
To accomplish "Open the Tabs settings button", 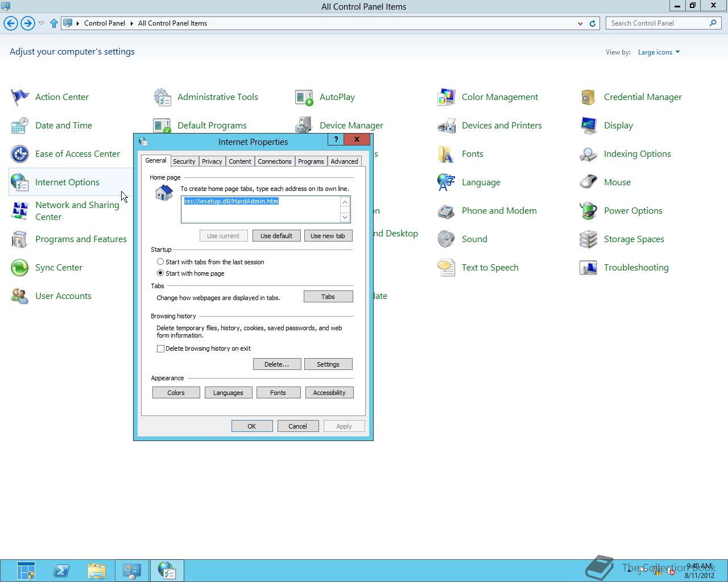I will [328, 297].
